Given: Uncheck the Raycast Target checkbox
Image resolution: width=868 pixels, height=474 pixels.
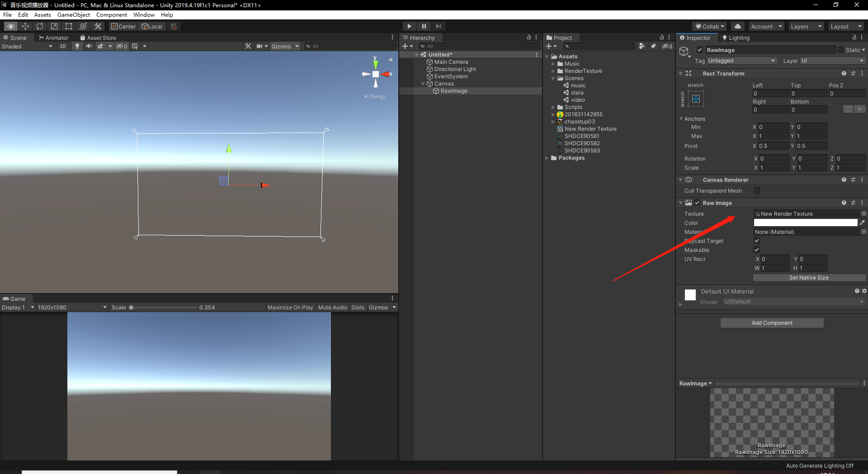Looking at the screenshot, I should [x=757, y=241].
